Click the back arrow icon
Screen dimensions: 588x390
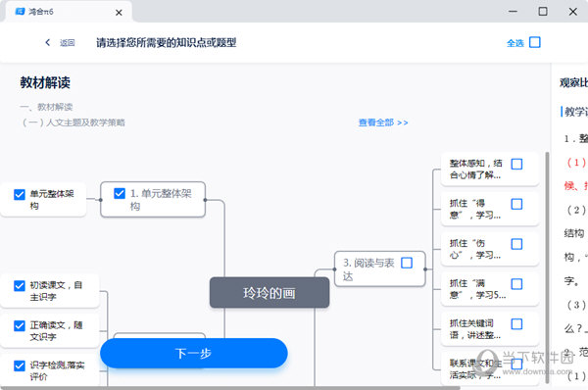tap(48, 43)
